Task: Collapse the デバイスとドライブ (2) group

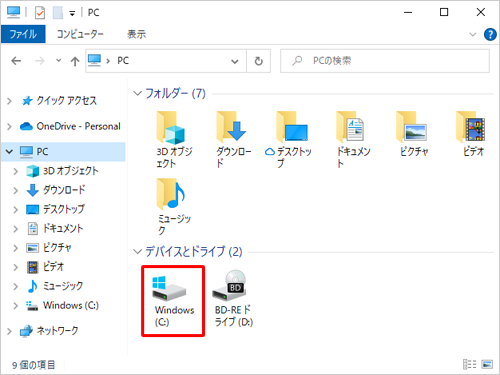Action: click(x=138, y=252)
